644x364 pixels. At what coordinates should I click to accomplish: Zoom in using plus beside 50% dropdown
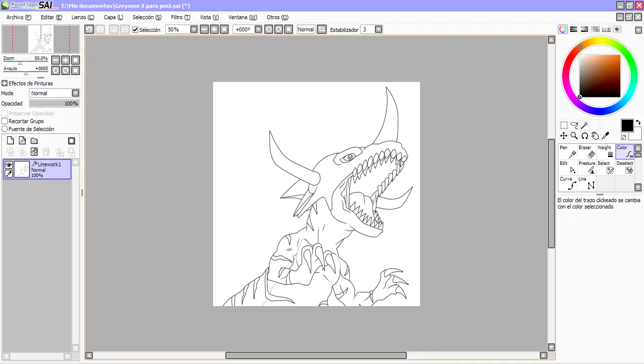coord(215,29)
